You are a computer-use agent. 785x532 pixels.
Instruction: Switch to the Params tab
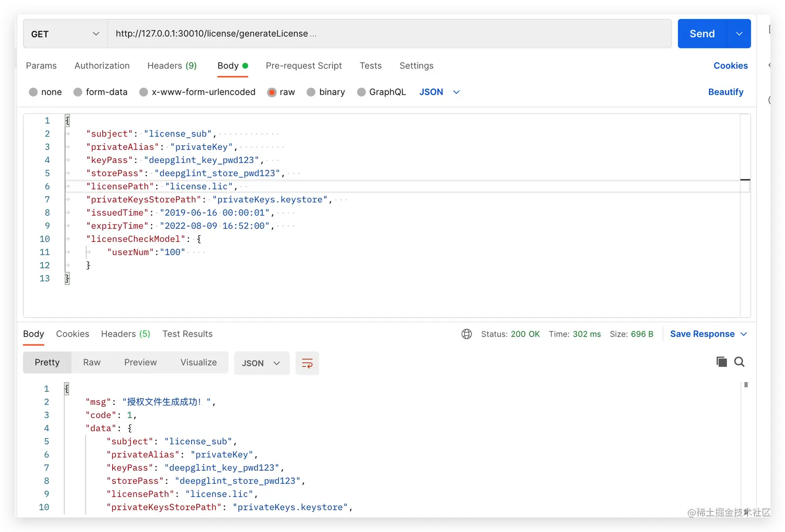41,66
